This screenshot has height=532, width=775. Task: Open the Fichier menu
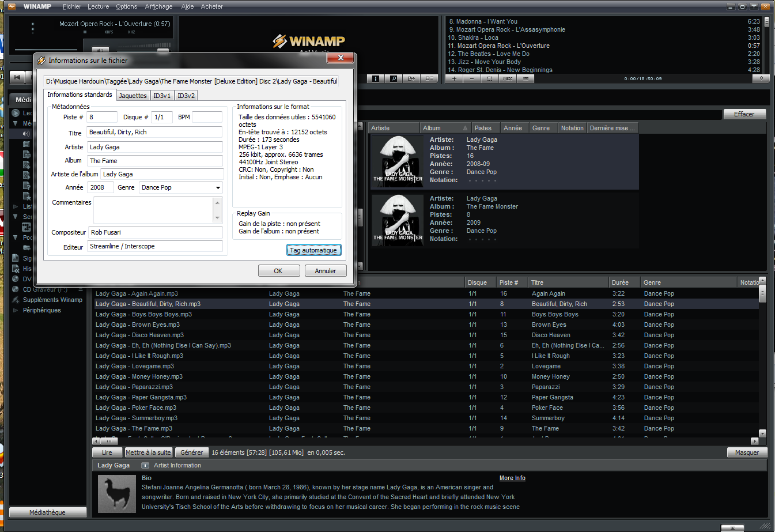click(x=72, y=6)
